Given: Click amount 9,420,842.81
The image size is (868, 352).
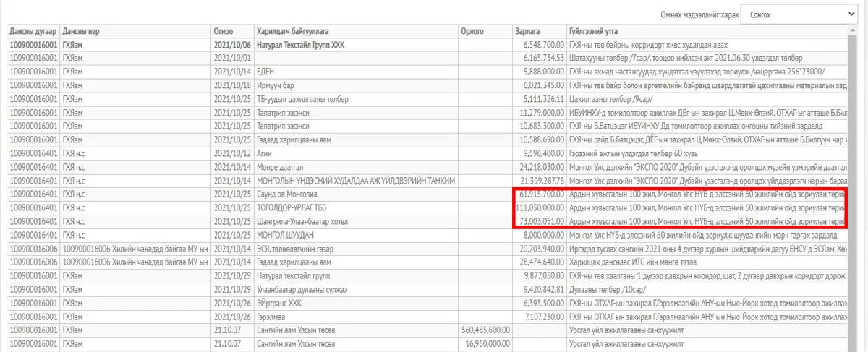Looking at the screenshot, I should click(542, 288).
